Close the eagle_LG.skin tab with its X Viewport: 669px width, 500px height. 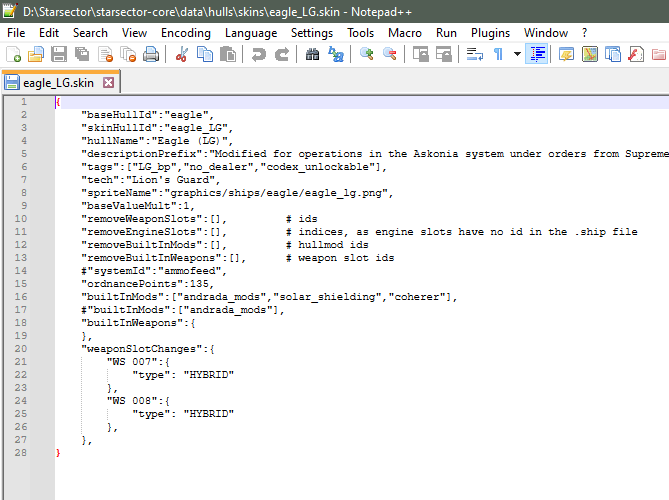[109, 82]
